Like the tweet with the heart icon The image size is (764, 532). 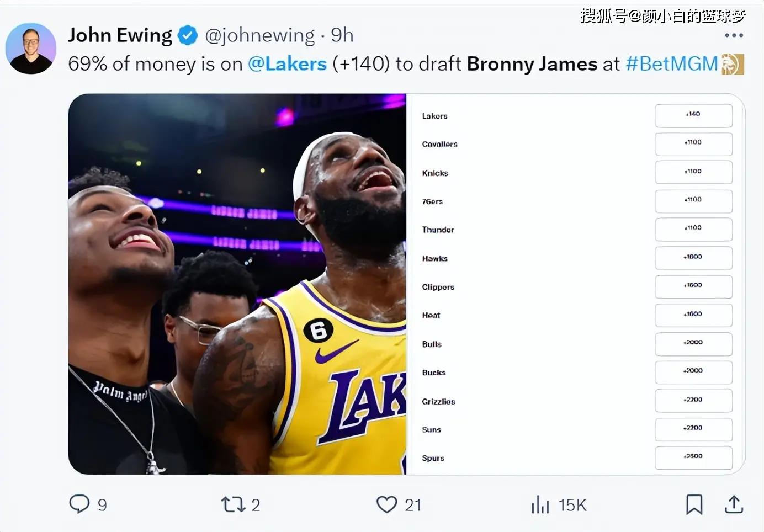point(386,504)
